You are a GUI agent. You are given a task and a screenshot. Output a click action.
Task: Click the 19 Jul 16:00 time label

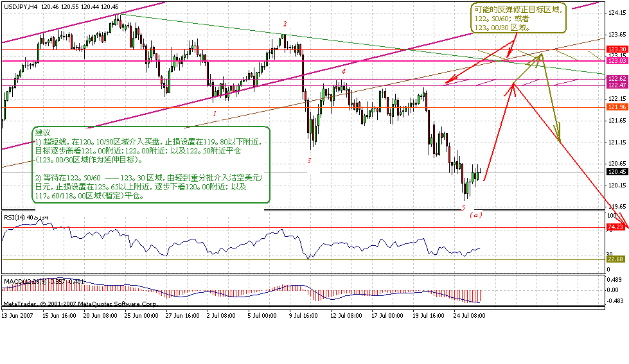[x=428, y=315]
